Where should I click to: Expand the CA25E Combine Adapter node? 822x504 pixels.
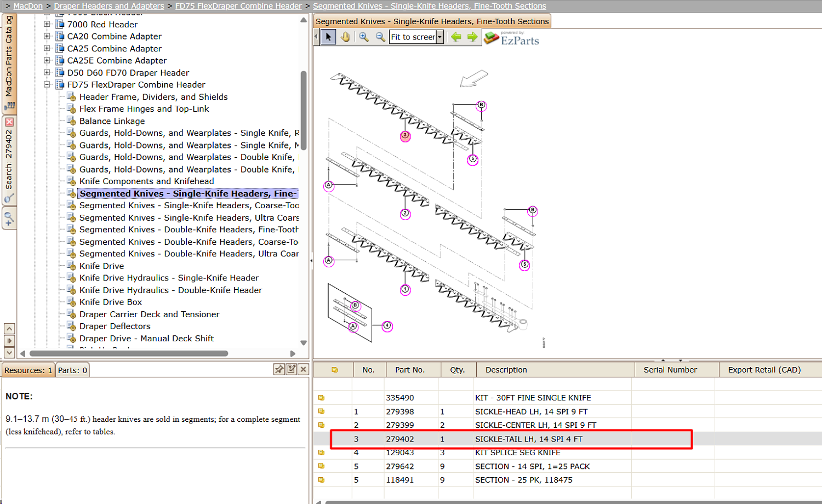click(47, 60)
